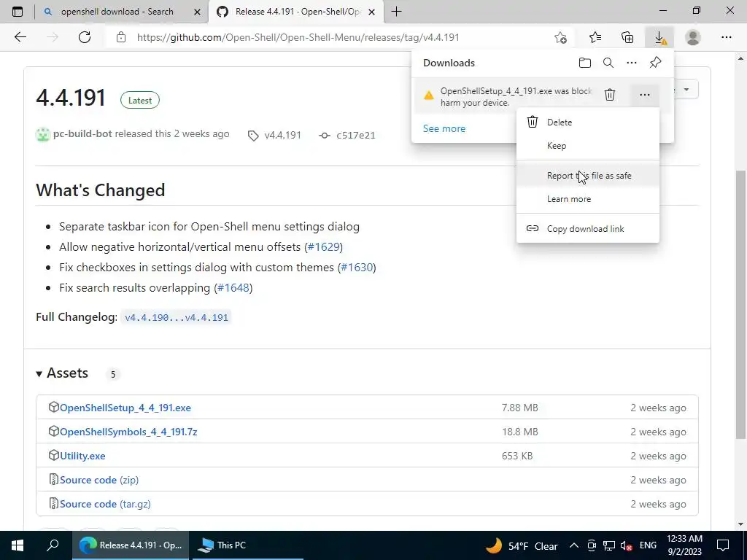Open the Collections icon in toolbar
The width and height of the screenshot is (747, 560).
coord(627,37)
